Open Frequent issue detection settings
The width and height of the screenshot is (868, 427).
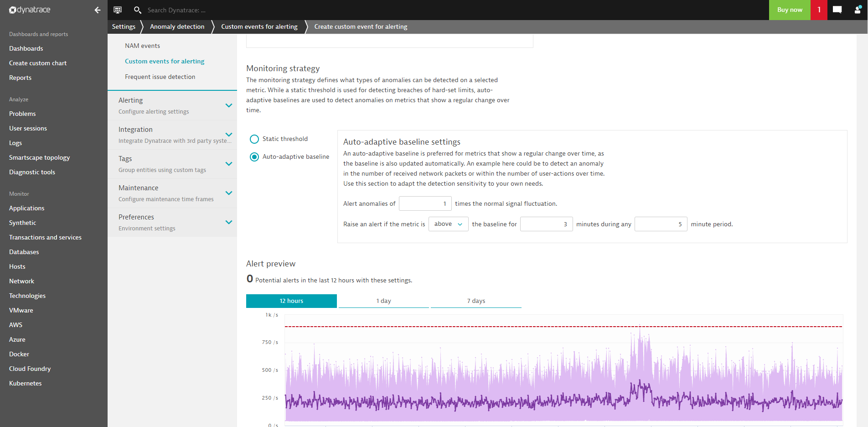(x=160, y=77)
